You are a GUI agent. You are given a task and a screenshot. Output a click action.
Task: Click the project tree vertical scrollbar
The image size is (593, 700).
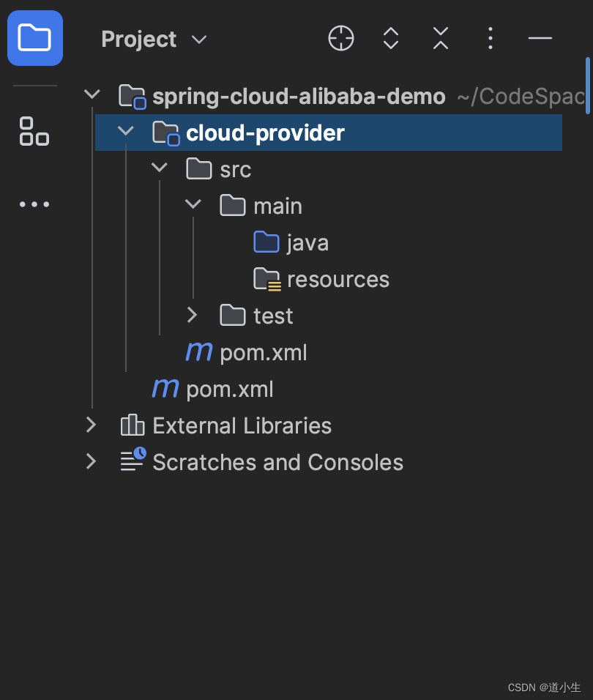[x=588, y=86]
